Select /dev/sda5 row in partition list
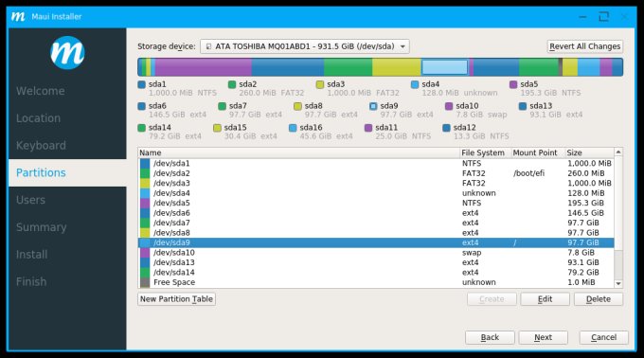 376,203
